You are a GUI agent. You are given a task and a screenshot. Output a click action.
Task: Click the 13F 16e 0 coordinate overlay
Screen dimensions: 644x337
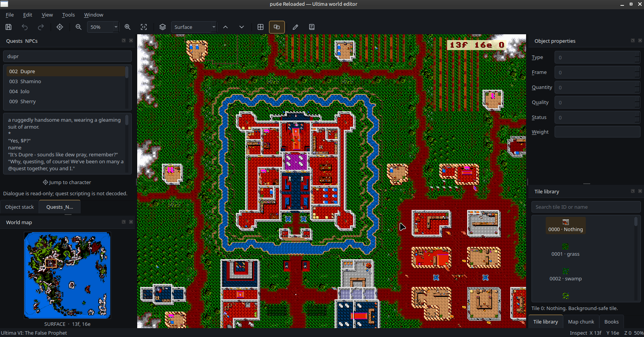click(477, 45)
